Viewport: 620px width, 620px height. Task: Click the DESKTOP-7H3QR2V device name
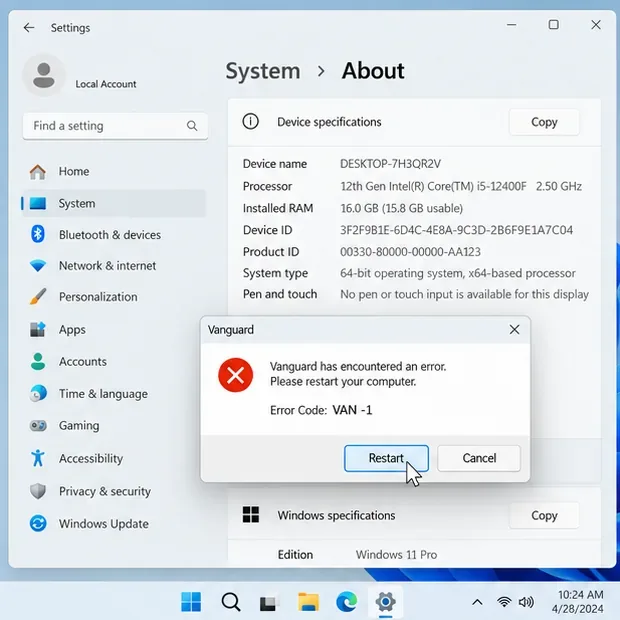390,164
